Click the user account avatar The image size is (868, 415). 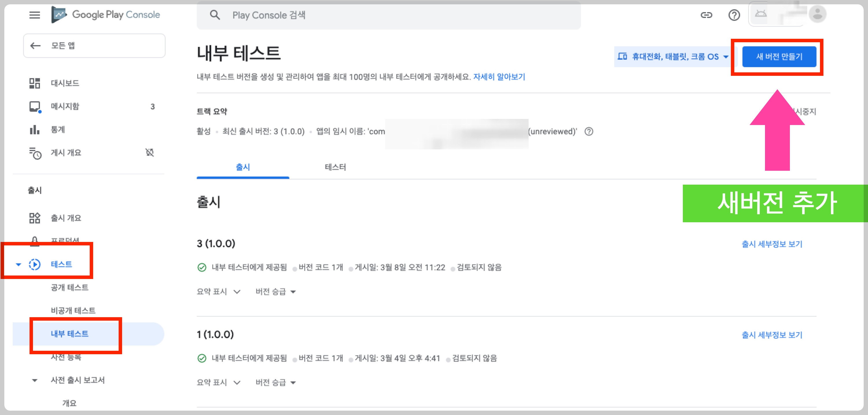click(817, 14)
